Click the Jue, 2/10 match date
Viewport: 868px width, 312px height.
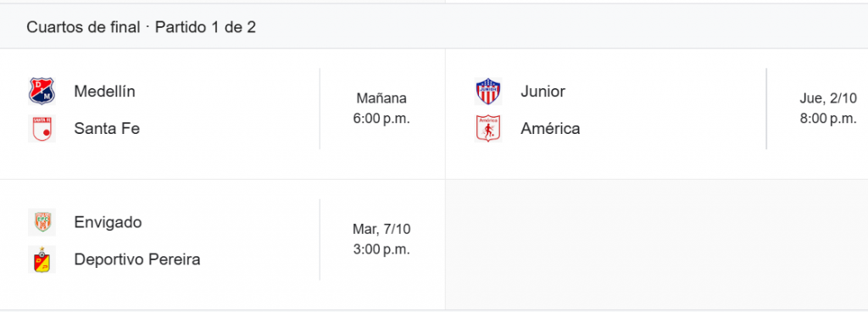[x=828, y=98]
